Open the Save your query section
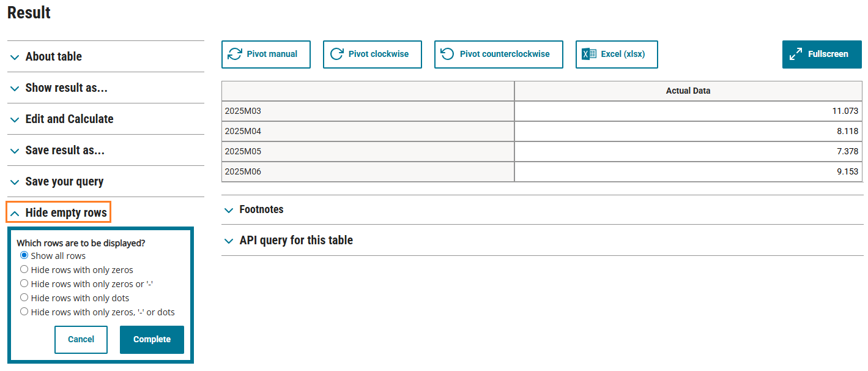 64,181
